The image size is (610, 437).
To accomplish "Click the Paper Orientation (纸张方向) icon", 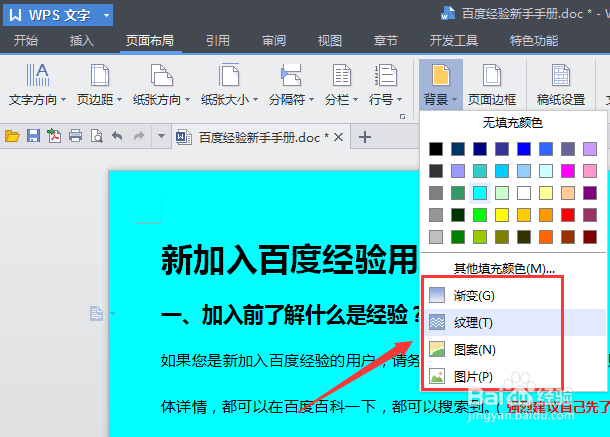I will click(161, 75).
